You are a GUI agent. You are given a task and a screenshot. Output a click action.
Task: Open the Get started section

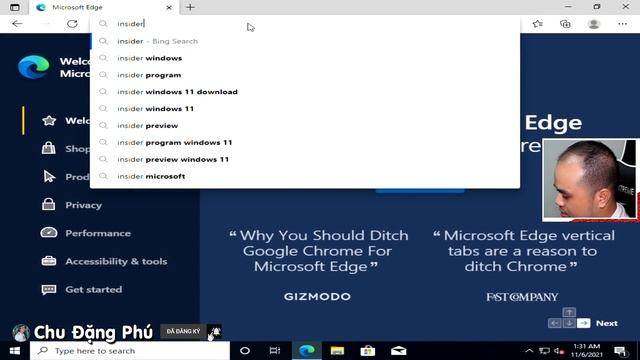93,289
